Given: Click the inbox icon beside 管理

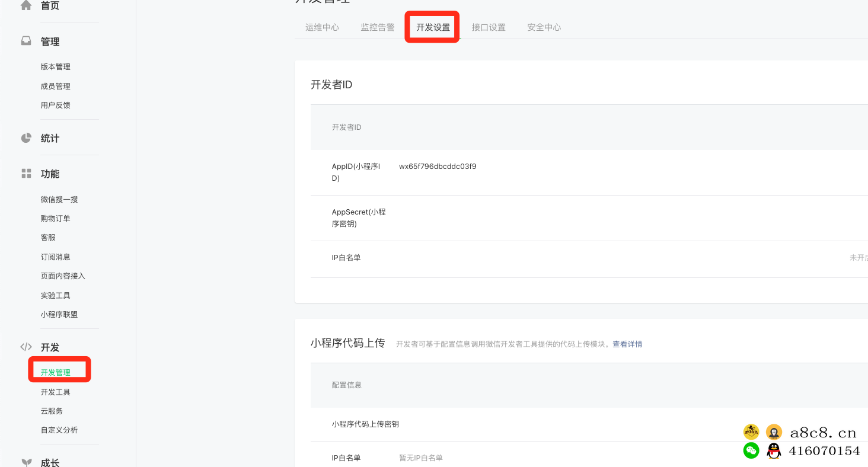Looking at the screenshot, I should (x=26, y=41).
